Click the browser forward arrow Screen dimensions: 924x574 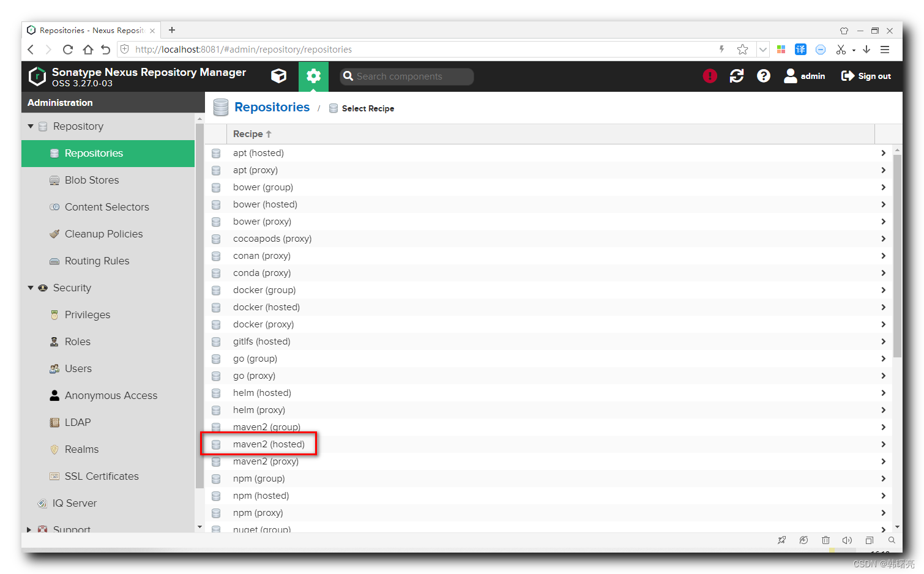(48, 50)
